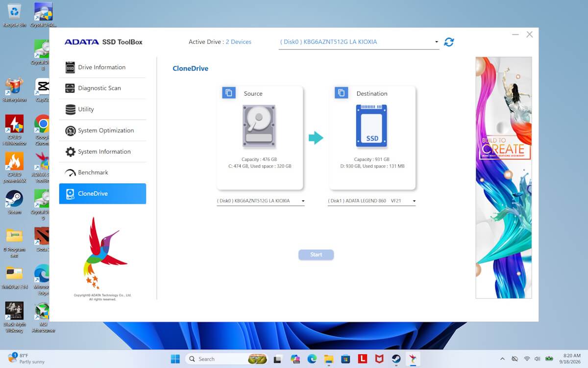The image size is (588, 368).
Task: Open Drive Information section
Action: tap(102, 67)
